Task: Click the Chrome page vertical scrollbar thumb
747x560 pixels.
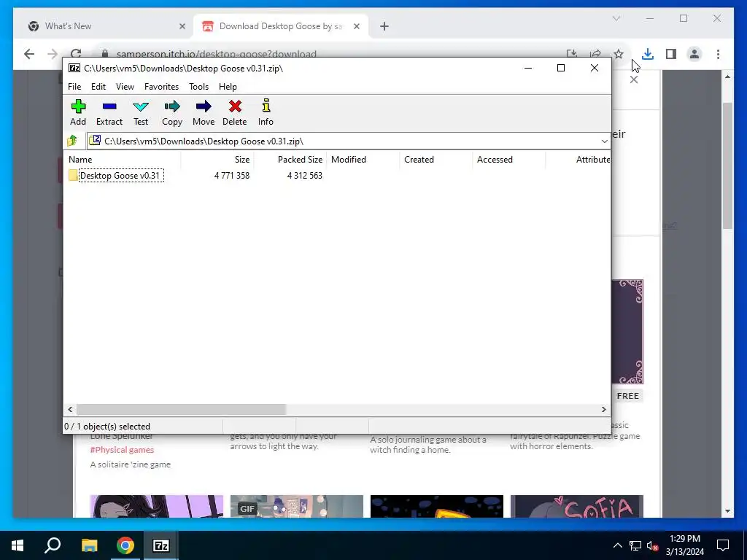Action: click(727, 166)
